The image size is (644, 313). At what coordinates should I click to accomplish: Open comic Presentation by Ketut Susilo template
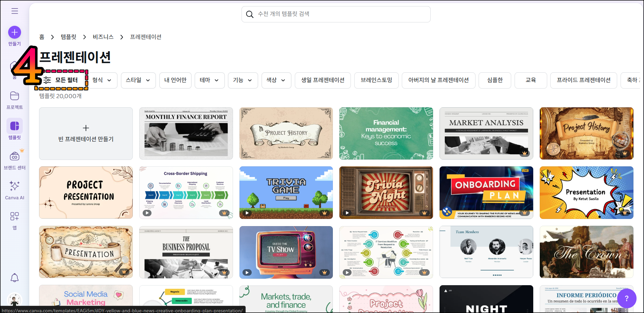tap(587, 192)
